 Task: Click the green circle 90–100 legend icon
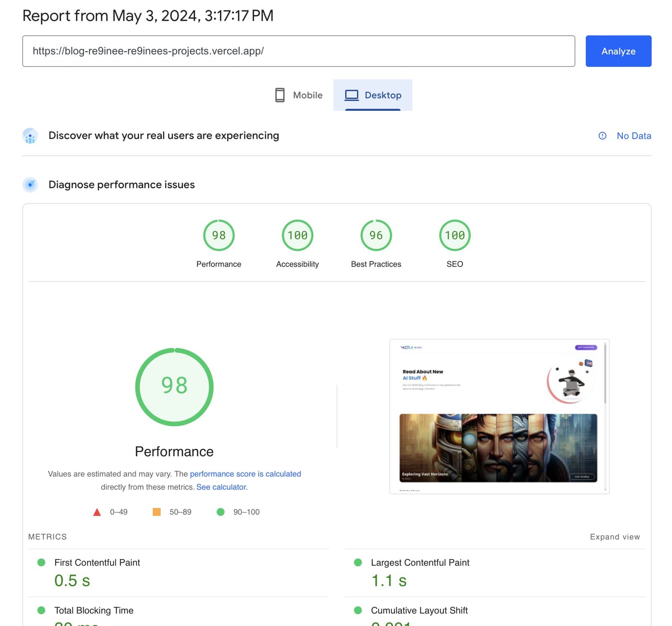tap(220, 512)
